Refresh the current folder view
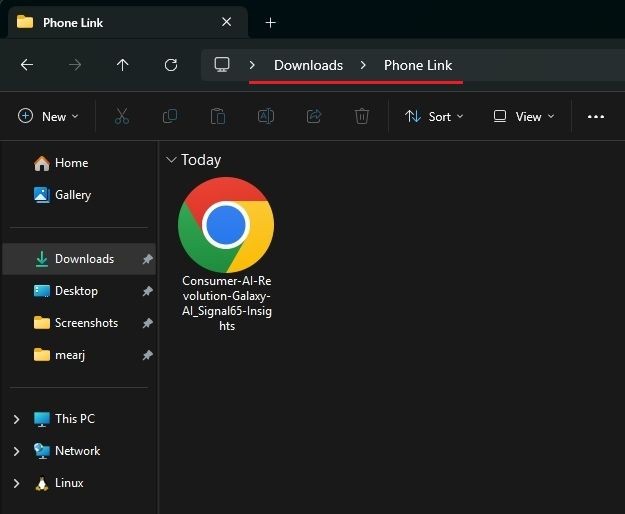The height and width of the screenshot is (514, 625). [171, 65]
